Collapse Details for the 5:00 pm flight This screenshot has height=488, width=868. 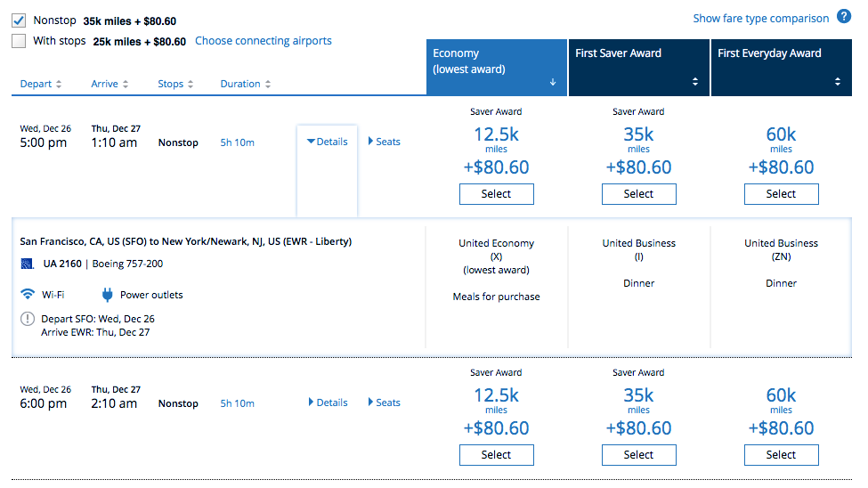[327, 142]
